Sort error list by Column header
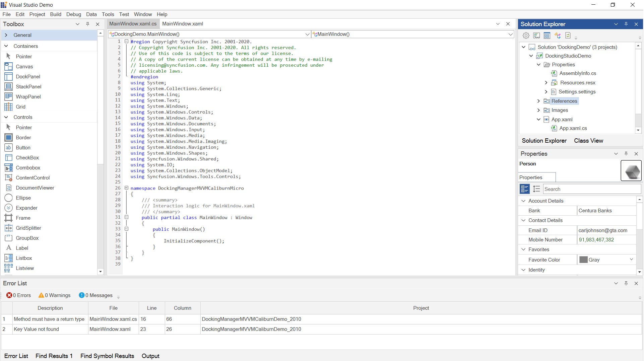This screenshot has height=361, width=644. 183,308
